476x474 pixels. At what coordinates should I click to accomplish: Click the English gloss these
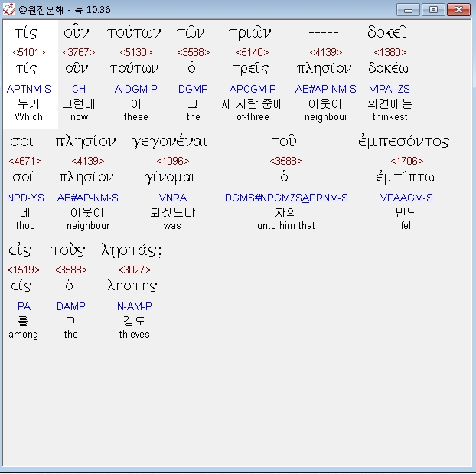tap(136, 116)
